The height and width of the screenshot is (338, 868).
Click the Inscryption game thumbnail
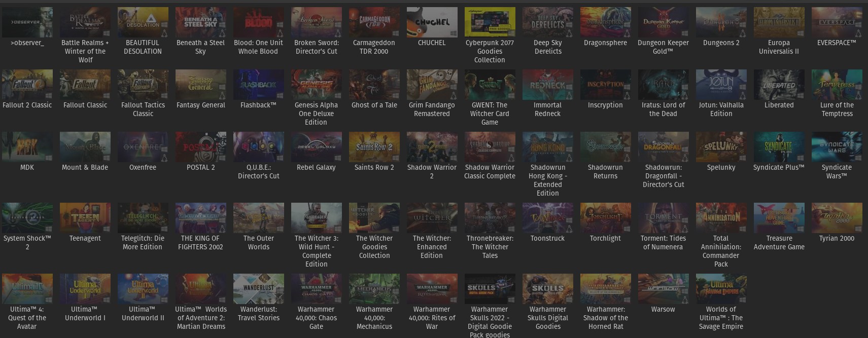606,85
